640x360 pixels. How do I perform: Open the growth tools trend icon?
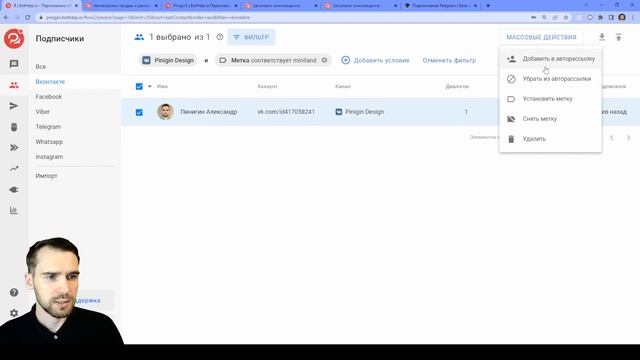click(x=14, y=169)
